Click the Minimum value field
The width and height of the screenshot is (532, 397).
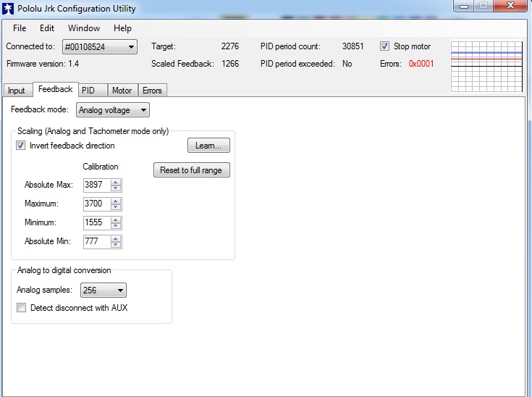[x=97, y=223]
